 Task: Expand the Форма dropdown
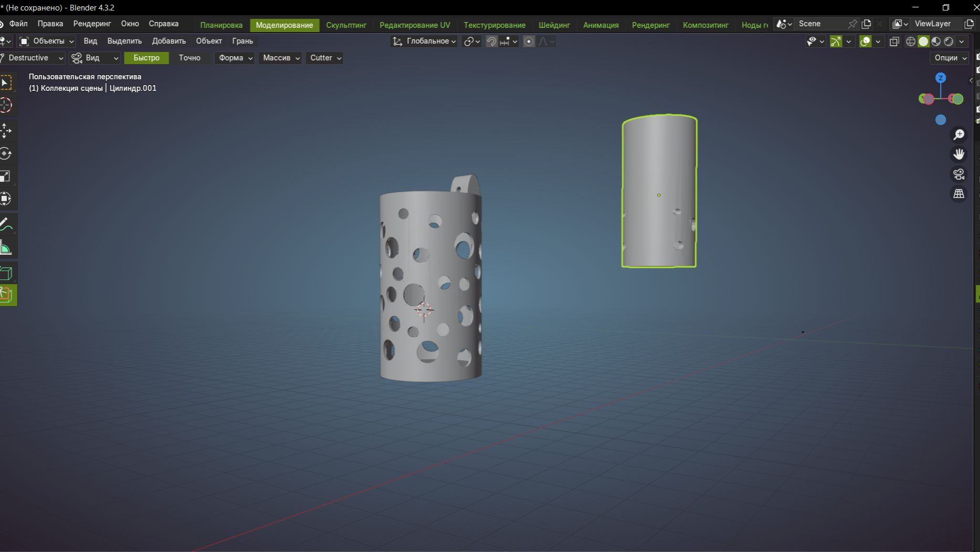(235, 58)
